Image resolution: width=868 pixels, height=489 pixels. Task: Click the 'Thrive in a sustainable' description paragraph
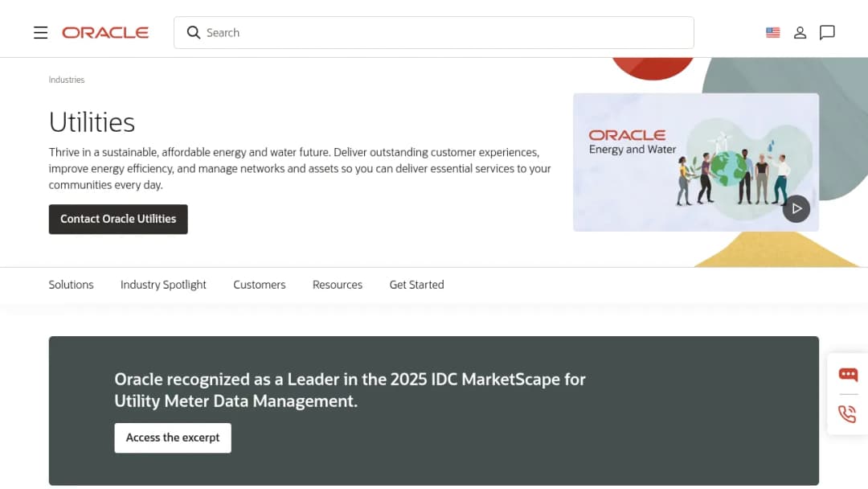(300, 168)
